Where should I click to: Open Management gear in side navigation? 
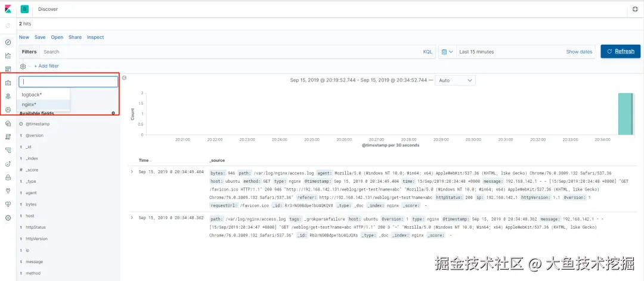point(8,218)
